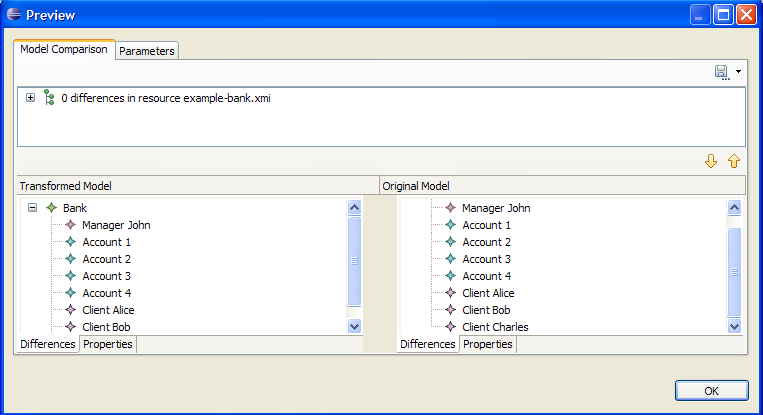
Task: Click the yellow up arrow for previous difference
Action: pyautogui.click(x=733, y=161)
